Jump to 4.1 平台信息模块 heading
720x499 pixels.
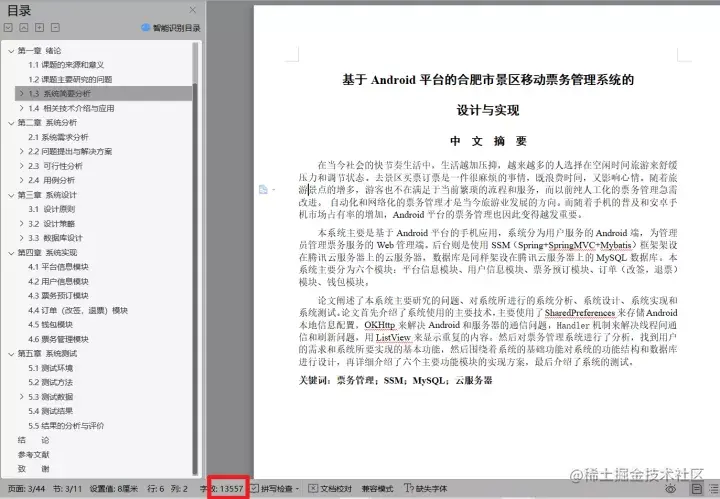click(x=58, y=267)
